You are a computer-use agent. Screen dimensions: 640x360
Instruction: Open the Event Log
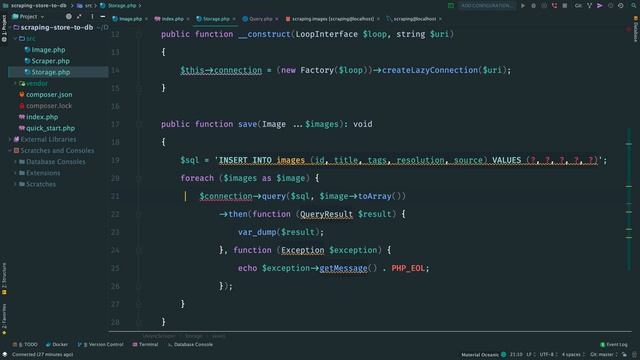coord(614,344)
